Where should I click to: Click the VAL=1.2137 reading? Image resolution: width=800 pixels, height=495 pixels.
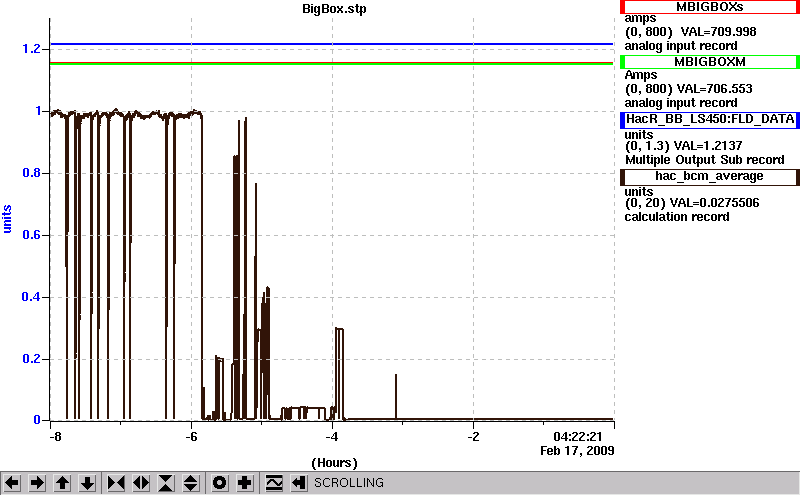point(708,146)
